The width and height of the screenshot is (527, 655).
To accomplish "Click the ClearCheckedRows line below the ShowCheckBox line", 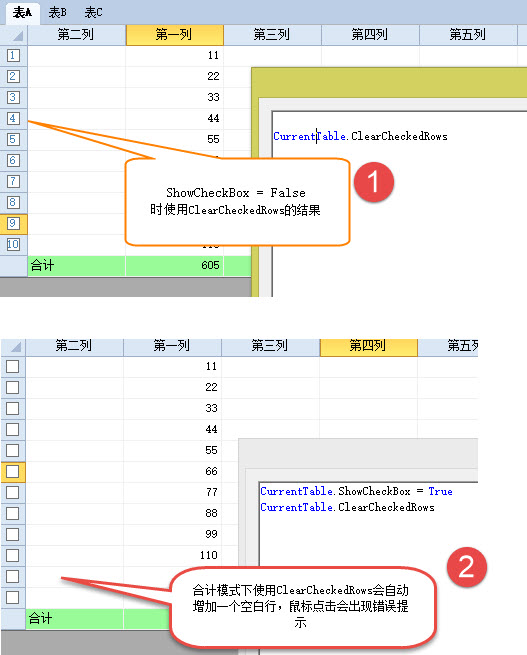I will [347, 507].
